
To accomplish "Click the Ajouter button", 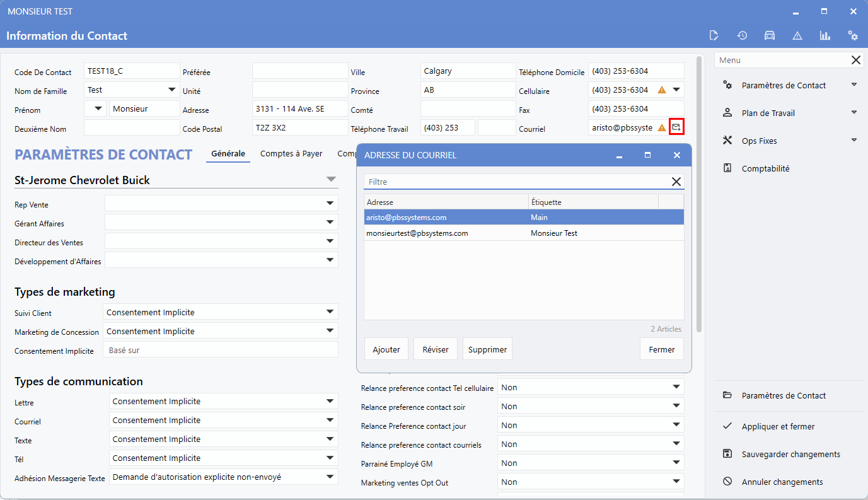I will pyautogui.click(x=386, y=349).
